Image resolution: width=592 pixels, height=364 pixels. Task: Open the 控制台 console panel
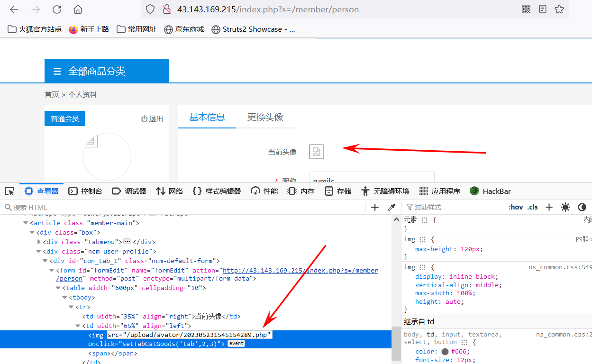coord(85,191)
